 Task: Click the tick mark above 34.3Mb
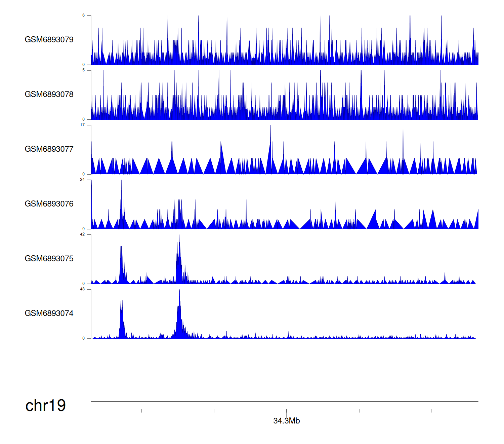pos(287,411)
